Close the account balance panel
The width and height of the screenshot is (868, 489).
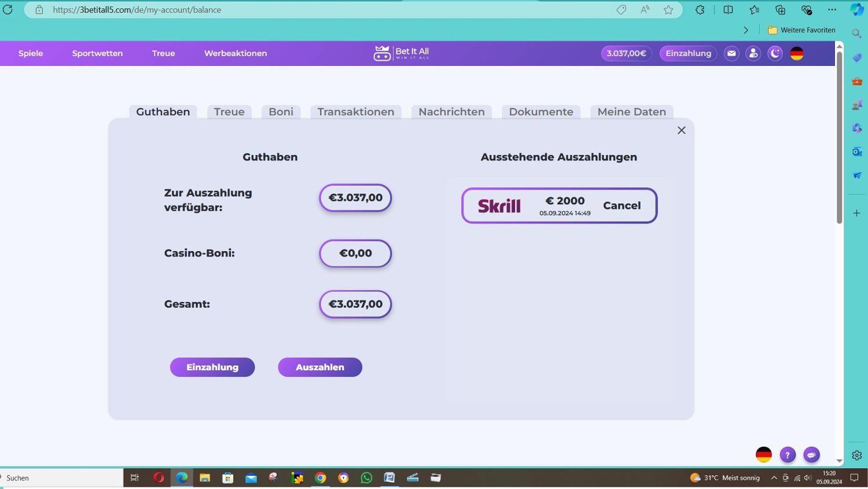click(681, 130)
